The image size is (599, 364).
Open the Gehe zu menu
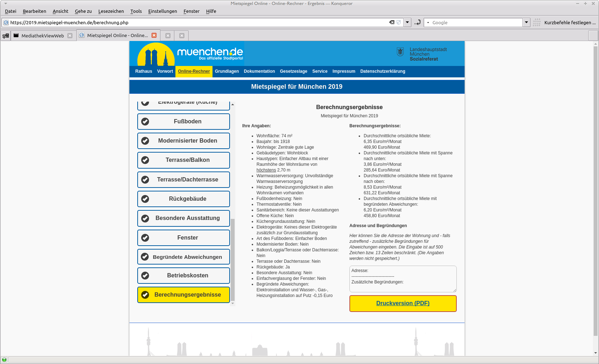point(83,11)
